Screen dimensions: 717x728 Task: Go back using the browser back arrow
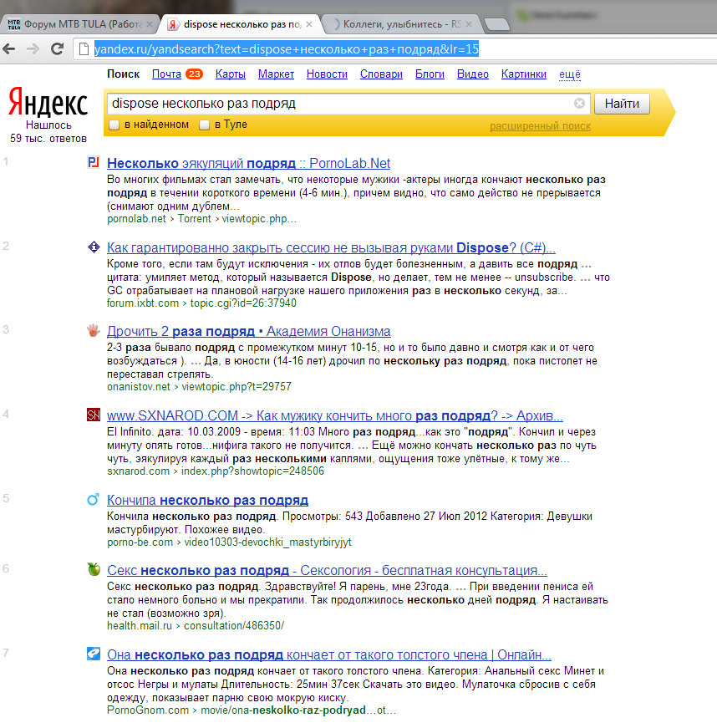pyautogui.click(x=9, y=48)
